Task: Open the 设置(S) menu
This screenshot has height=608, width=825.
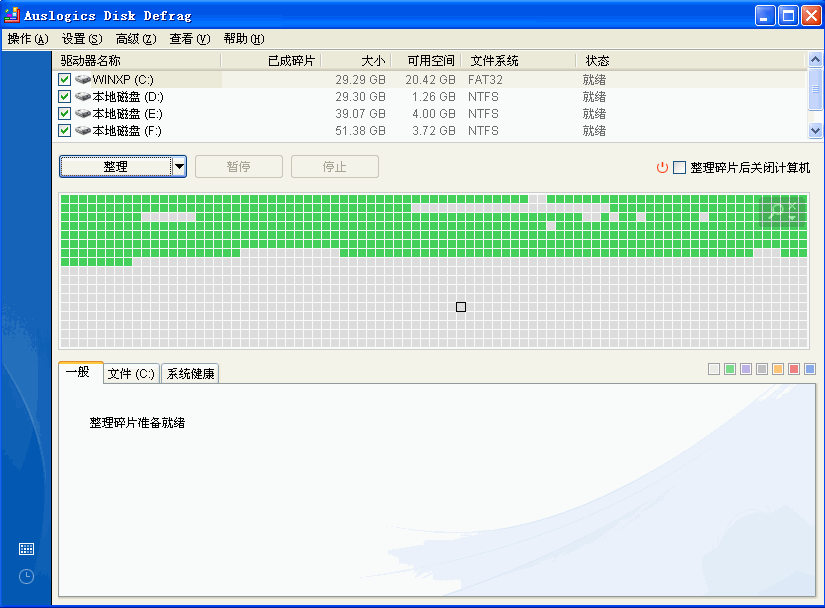Action: [x=82, y=39]
